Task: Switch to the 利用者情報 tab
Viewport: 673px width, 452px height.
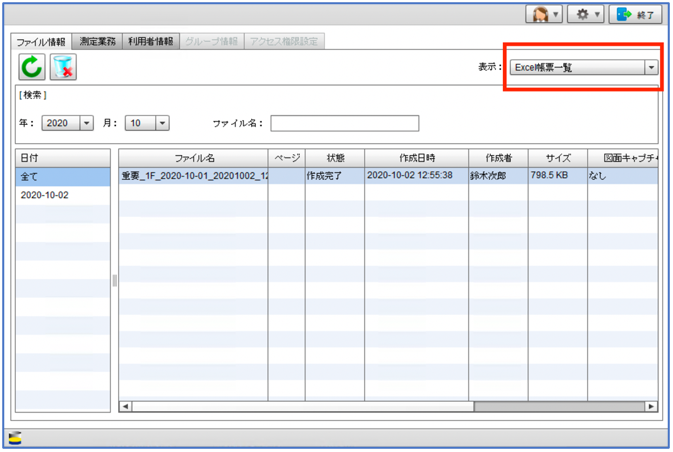Action: (150, 42)
